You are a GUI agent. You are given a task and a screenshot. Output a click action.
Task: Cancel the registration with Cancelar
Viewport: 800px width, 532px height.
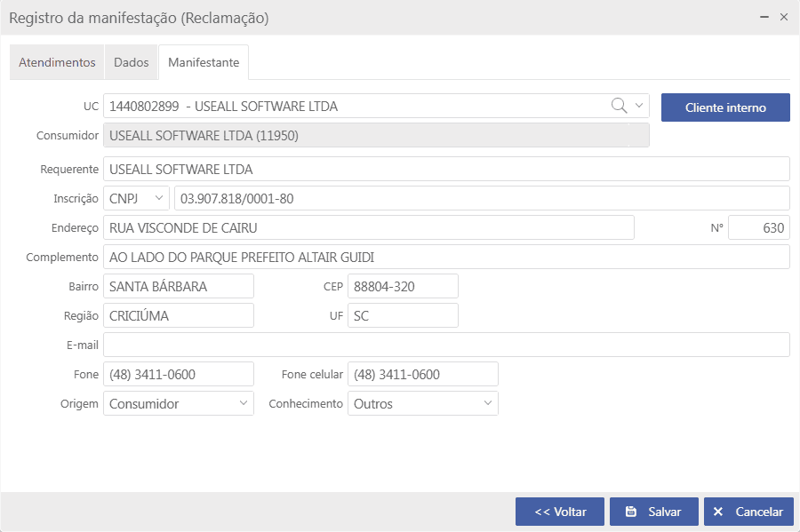tap(748, 512)
